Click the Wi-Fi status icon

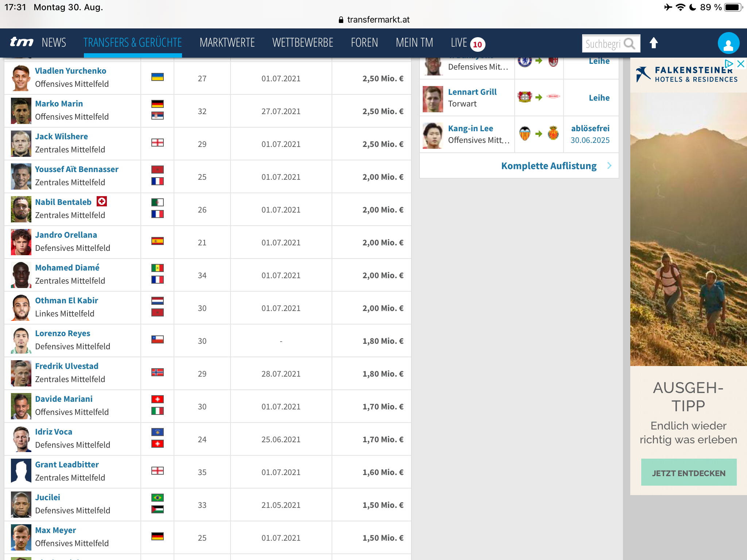(x=680, y=7)
